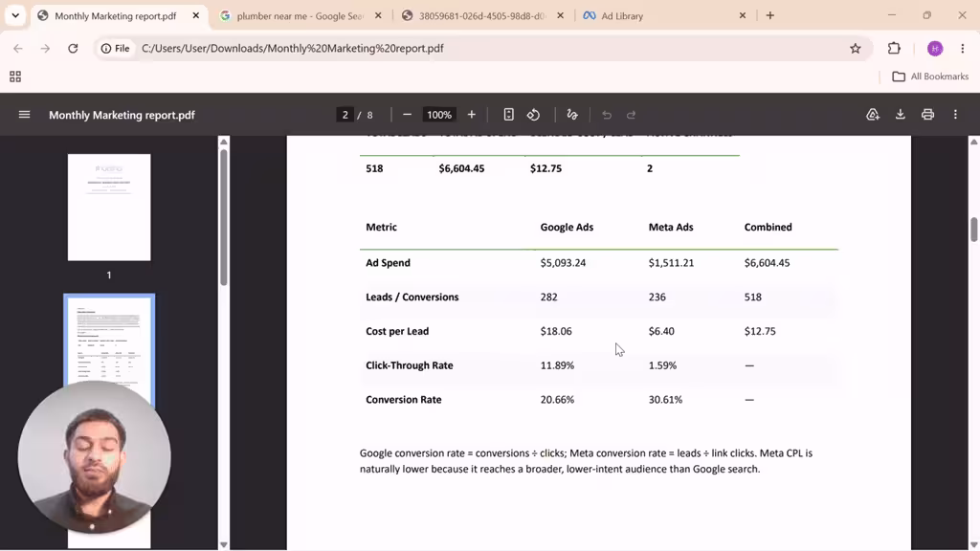
Task: Click the Meta Ads column header
Action: (671, 227)
